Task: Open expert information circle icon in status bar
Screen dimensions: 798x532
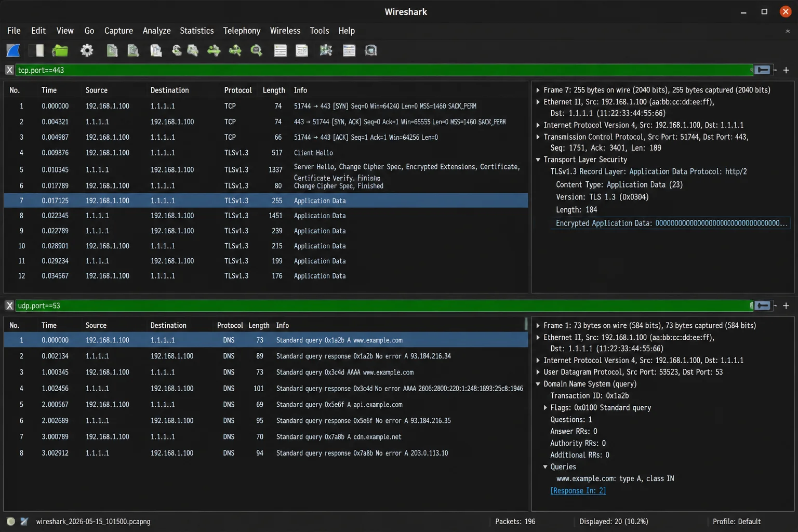Action: 10,521
